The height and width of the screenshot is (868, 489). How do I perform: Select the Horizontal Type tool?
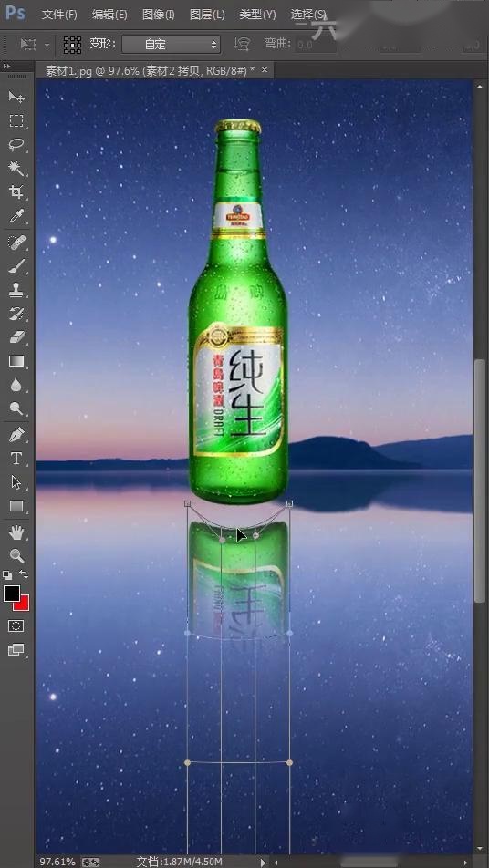[16, 459]
